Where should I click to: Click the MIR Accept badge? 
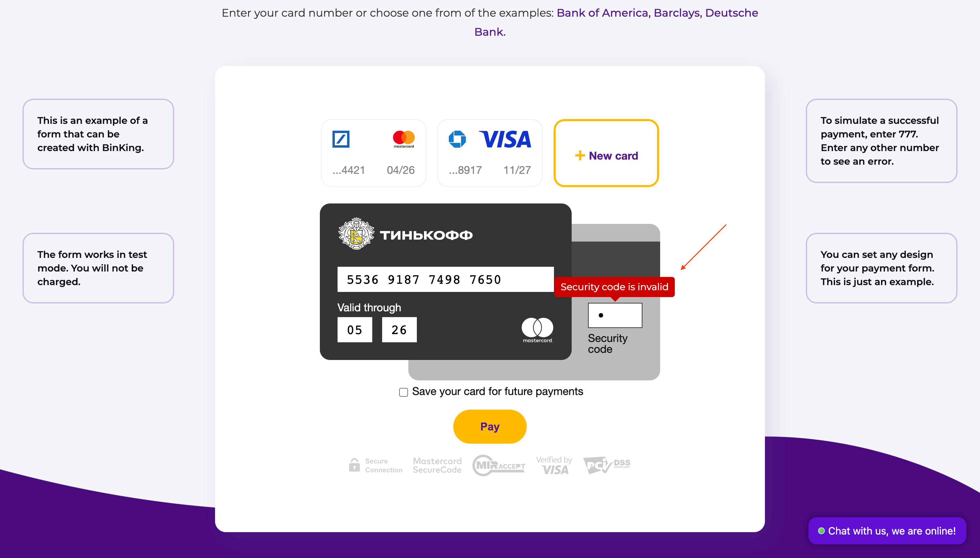(x=499, y=465)
